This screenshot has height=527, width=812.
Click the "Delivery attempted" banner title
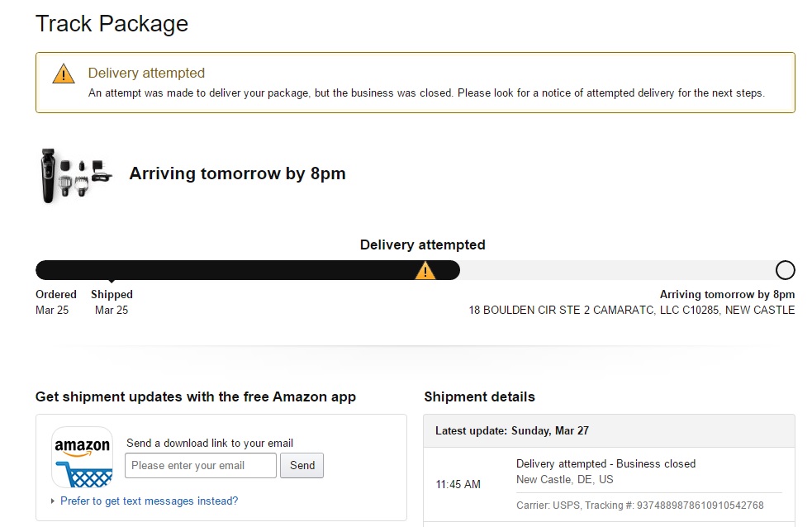coord(146,73)
